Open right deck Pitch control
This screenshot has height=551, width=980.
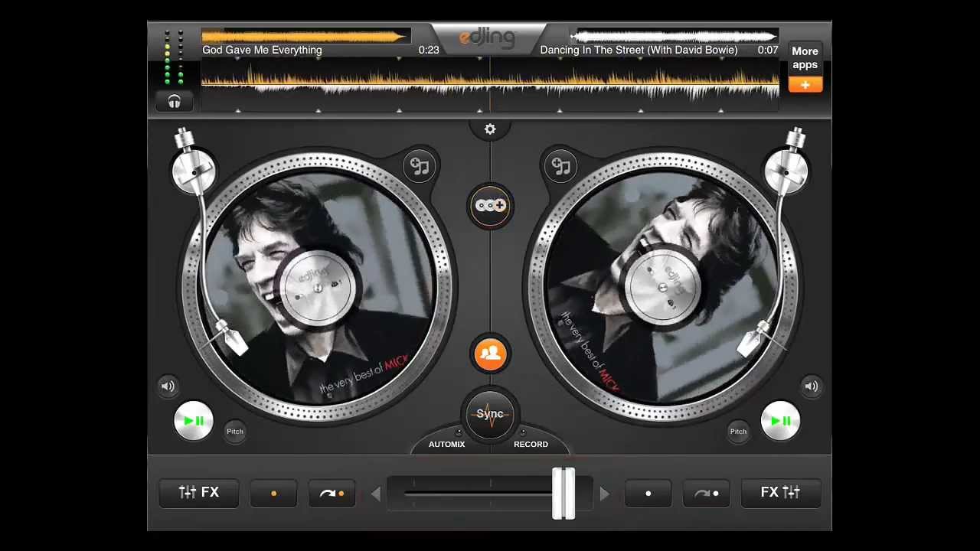(738, 432)
